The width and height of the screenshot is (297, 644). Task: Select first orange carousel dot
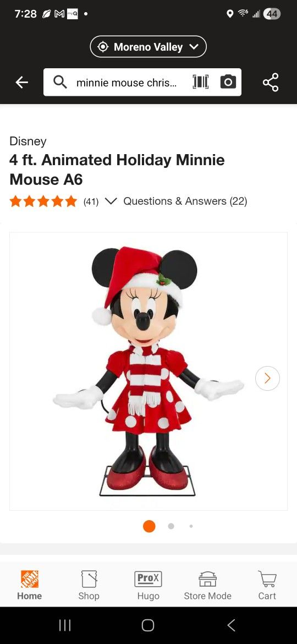(149, 526)
